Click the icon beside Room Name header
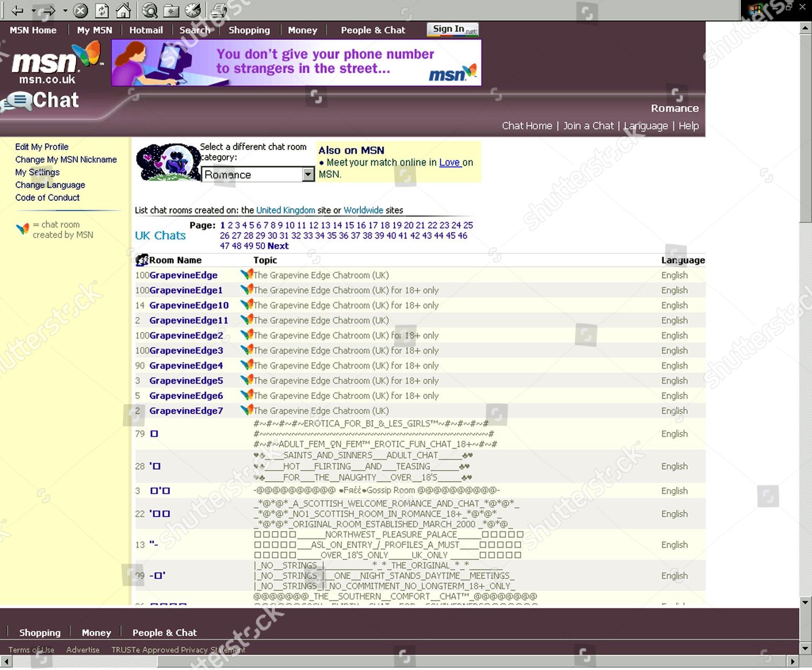Viewport: 812px width, 670px height. (x=142, y=260)
